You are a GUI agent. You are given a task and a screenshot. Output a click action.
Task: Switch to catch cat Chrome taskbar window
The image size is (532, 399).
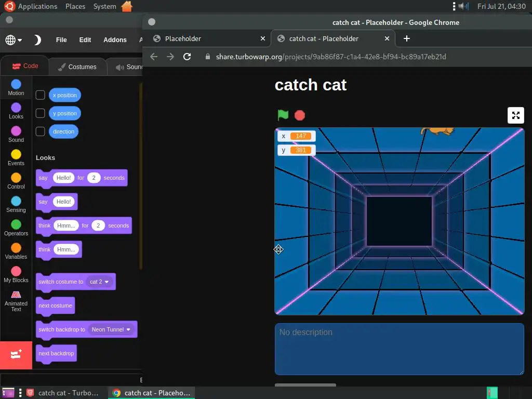coord(151,393)
